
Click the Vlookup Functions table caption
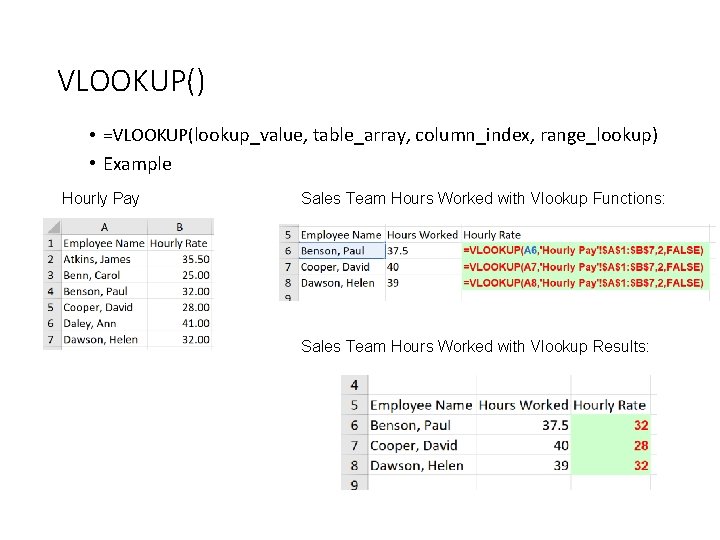pyautogui.click(x=483, y=199)
